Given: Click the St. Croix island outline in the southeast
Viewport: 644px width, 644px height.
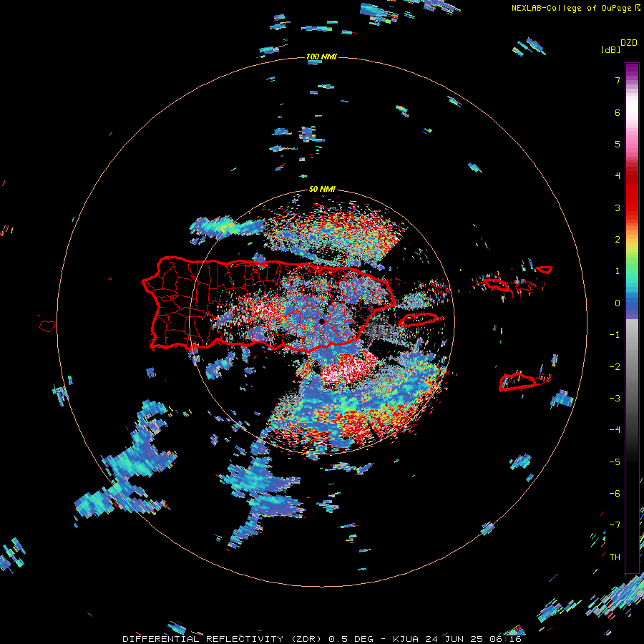Looking at the screenshot, I should click(x=517, y=382).
